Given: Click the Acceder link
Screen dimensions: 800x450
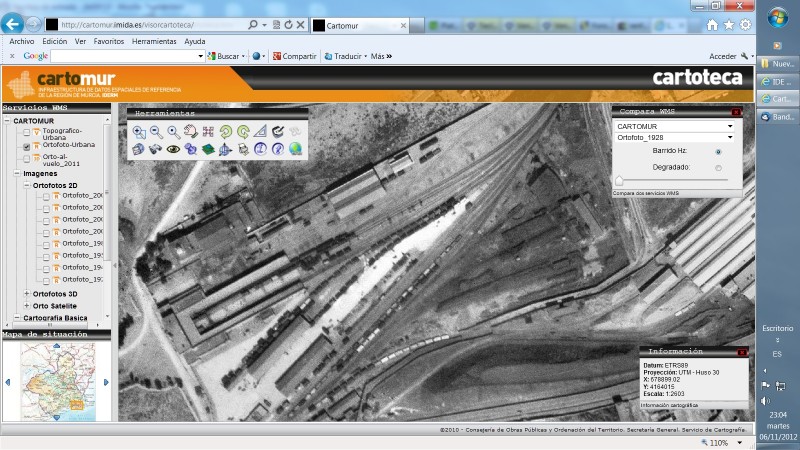Looking at the screenshot, I should click(x=722, y=56).
